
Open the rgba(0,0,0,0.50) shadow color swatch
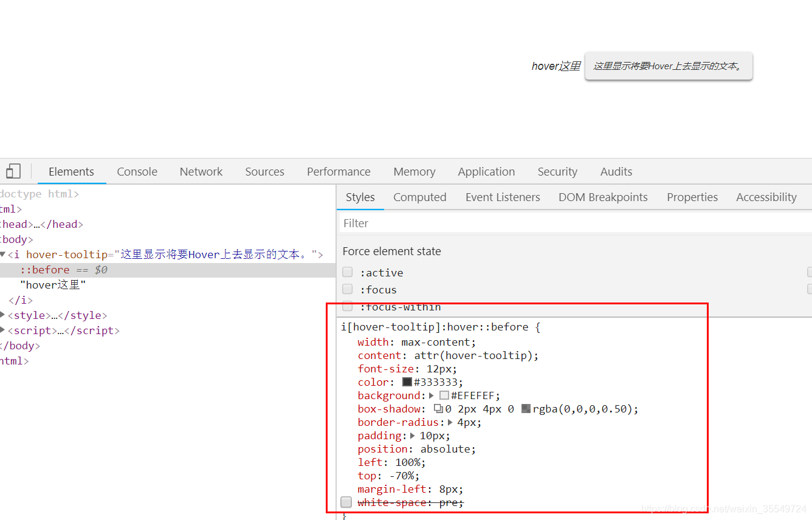pyautogui.click(x=526, y=409)
